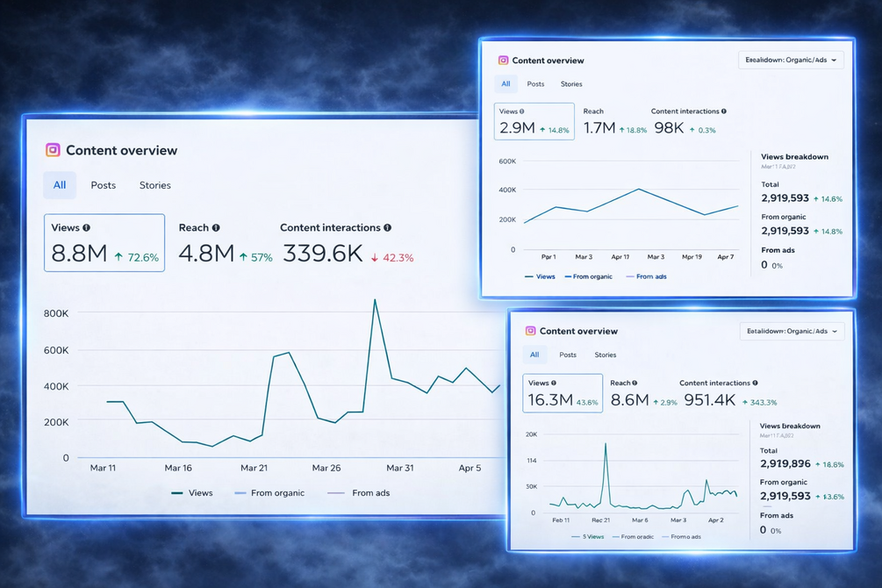Select the 2.9M Views card in the top-right panel
The width and height of the screenshot is (882, 588).
pyautogui.click(x=534, y=121)
